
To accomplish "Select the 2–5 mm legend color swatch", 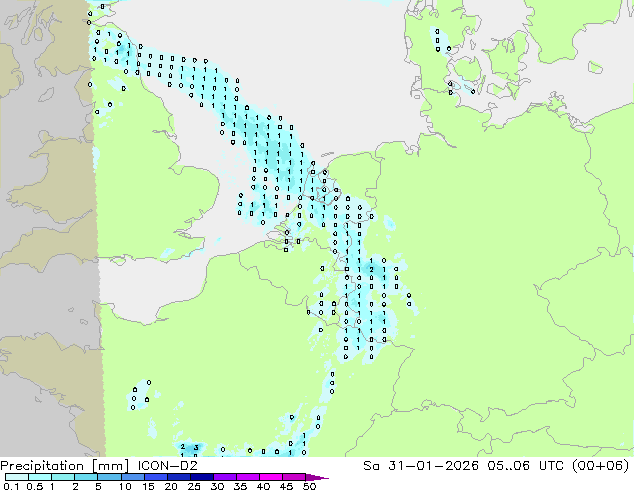I will pos(86,477).
